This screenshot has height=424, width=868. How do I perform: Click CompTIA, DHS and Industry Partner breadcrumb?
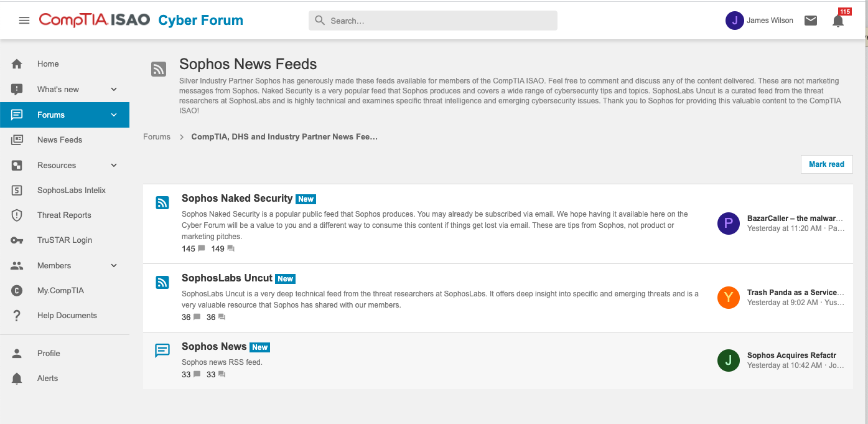point(284,137)
